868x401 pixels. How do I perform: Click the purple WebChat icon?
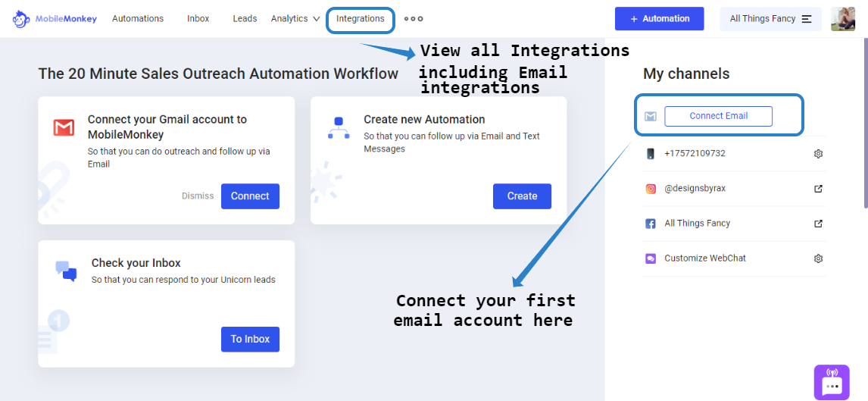tap(651, 258)
